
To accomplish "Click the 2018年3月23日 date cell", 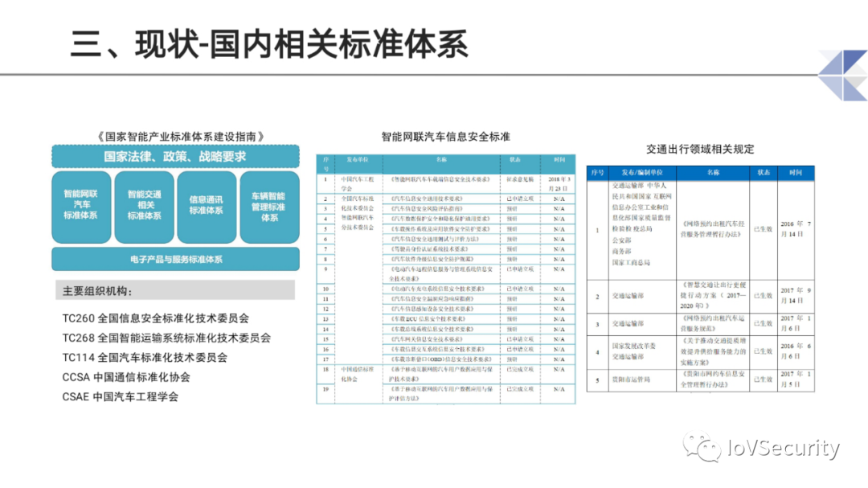I will point(559,184).
